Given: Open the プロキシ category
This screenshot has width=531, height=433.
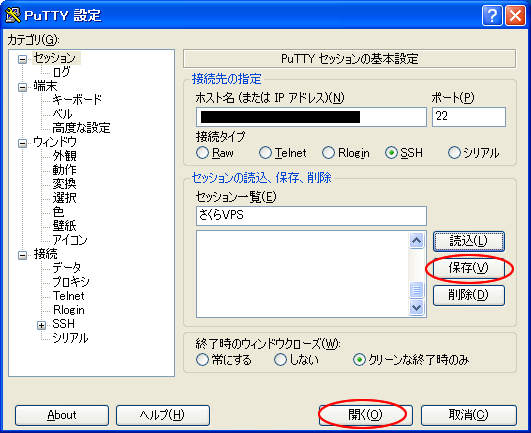Looking at the screenshot, I should (71, 282).
